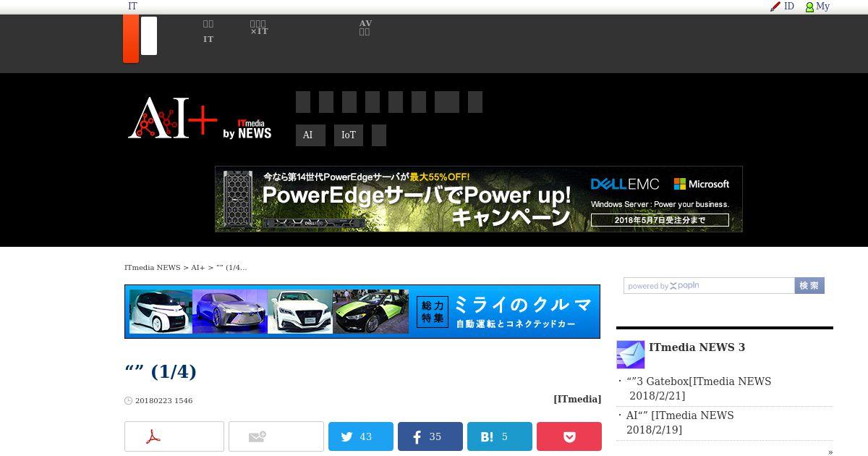Open the Gatebox 2018/2/21 article link

[699, 389]
